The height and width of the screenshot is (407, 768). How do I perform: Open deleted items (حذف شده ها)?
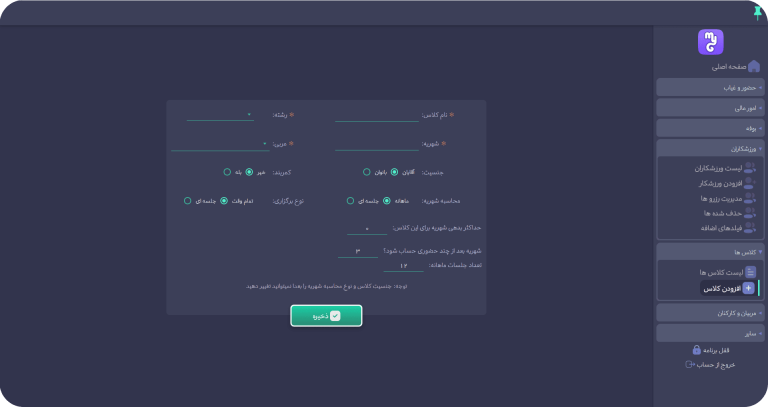pyautogui.click(x=730, y=213)
